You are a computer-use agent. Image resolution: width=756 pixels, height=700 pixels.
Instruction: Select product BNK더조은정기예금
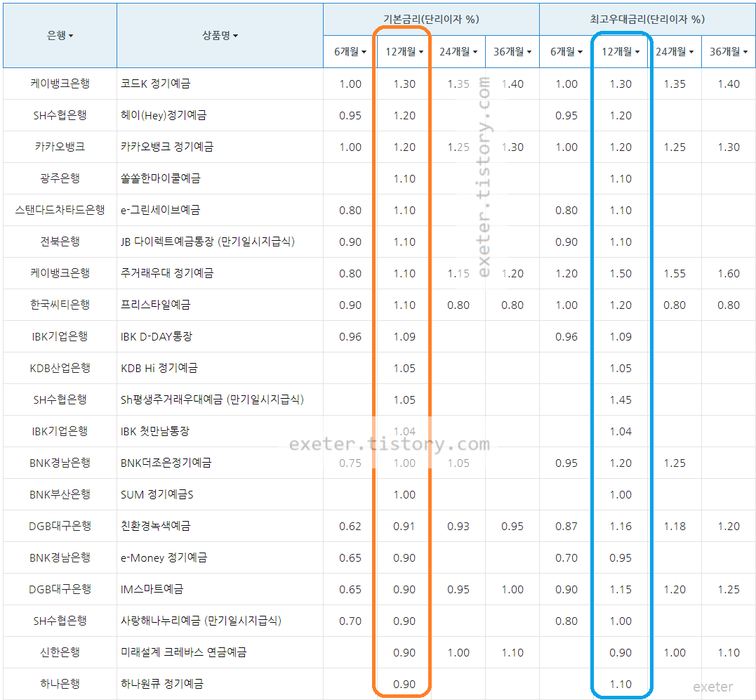click(166, 463)
